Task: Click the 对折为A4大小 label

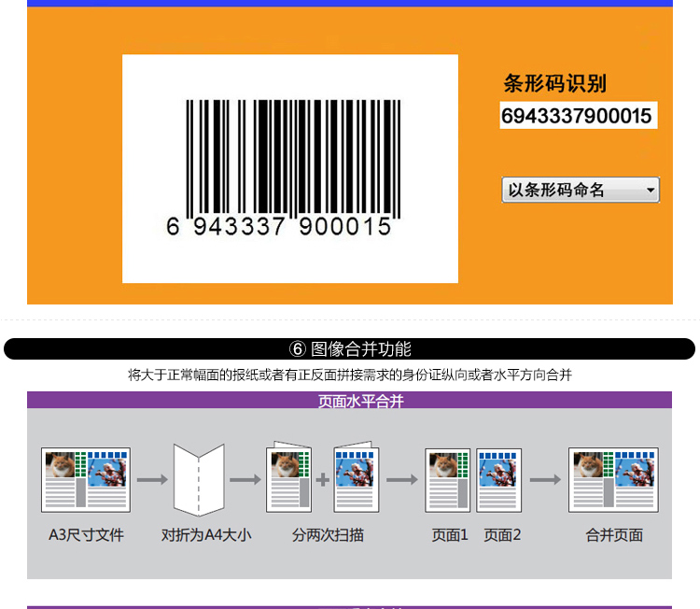Action: click(206, 535)
